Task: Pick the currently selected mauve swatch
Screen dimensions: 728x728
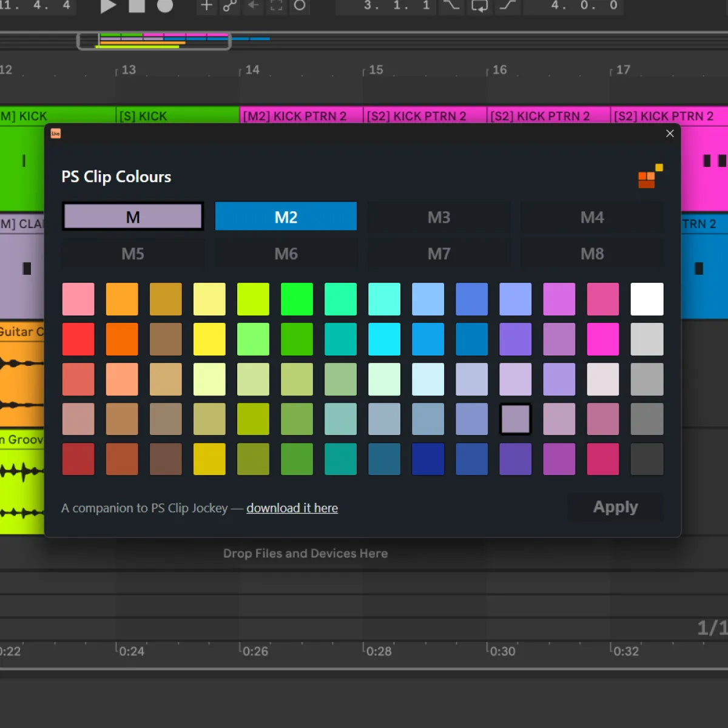Action: coord(515,419)
